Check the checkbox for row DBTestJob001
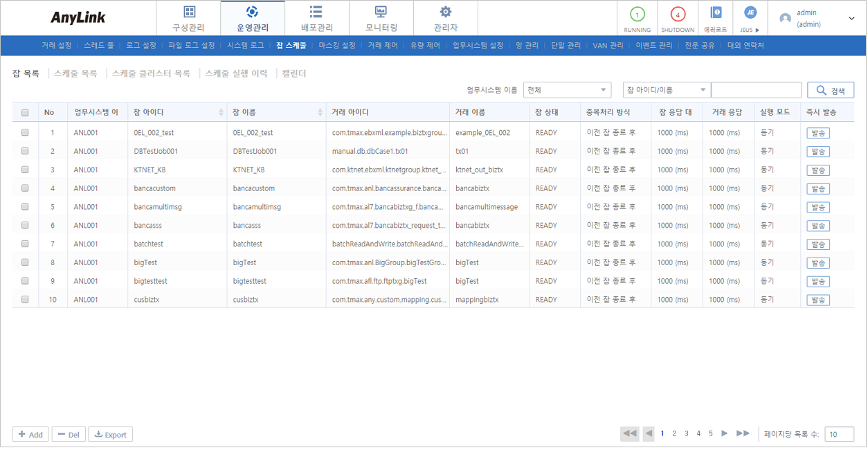This screenshot has width=868, height=450. pos(26,151)
